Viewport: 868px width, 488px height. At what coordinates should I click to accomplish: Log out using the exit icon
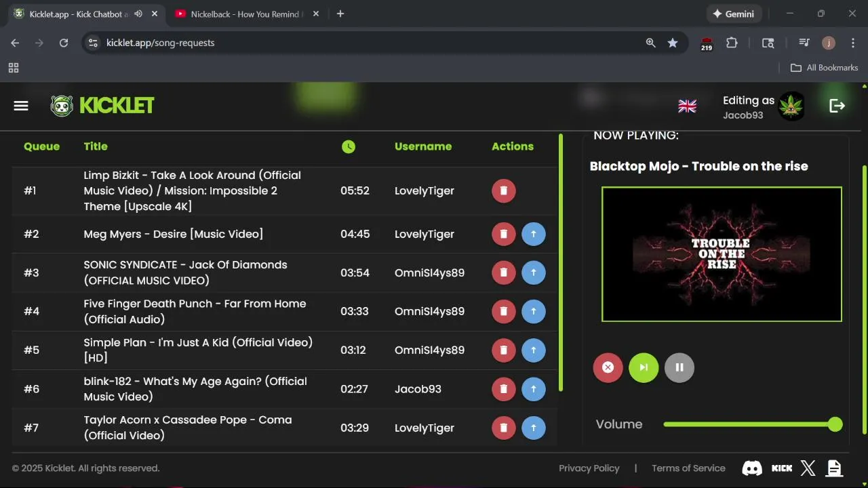[x=837, y=106]
